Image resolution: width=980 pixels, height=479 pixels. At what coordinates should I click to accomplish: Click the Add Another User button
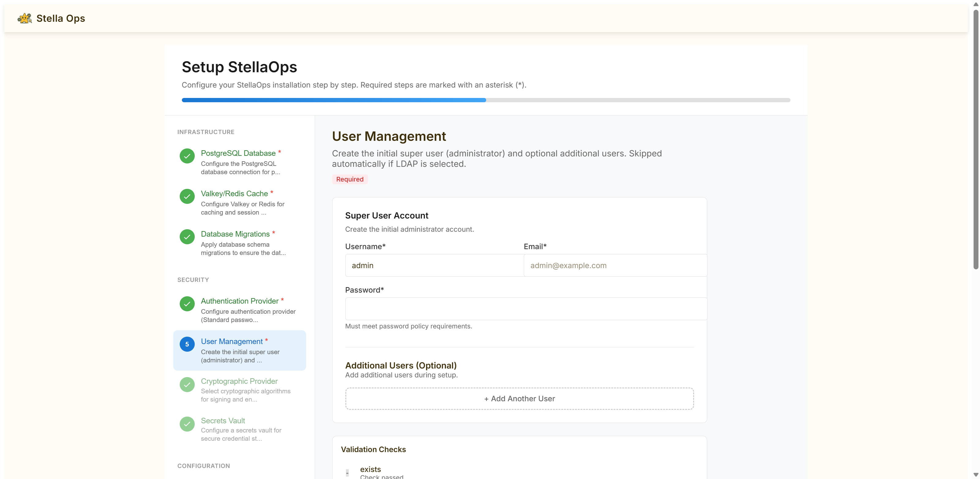(519, 399)
